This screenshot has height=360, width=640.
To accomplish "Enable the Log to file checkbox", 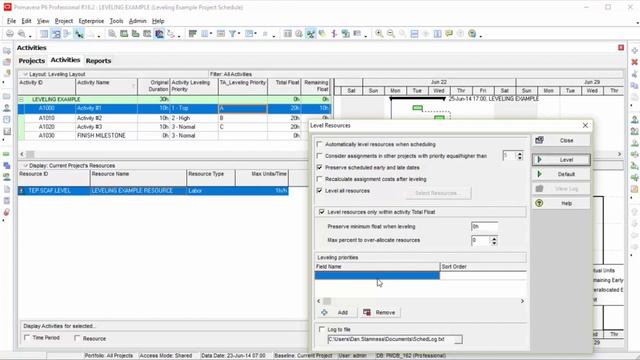I will pos(322,329).
